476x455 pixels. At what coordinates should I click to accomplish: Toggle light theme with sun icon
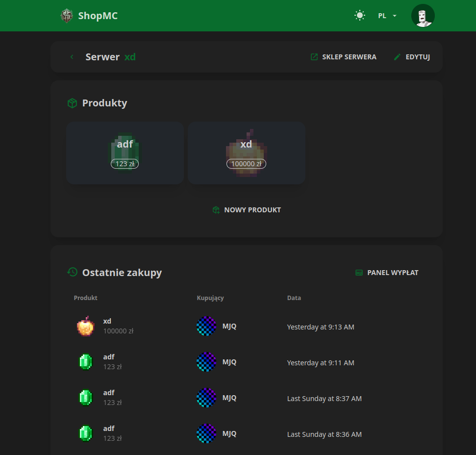pyautogui.click(x=360, y=16)
